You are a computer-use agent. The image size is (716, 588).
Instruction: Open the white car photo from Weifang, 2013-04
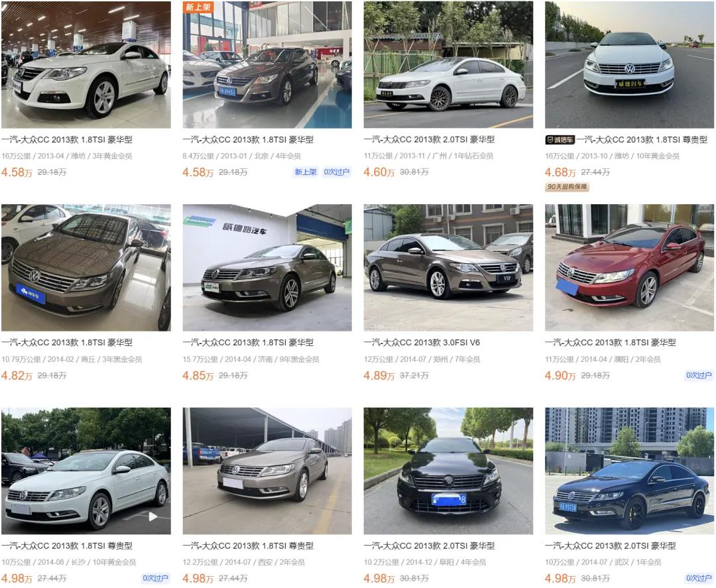click(86, 65)
